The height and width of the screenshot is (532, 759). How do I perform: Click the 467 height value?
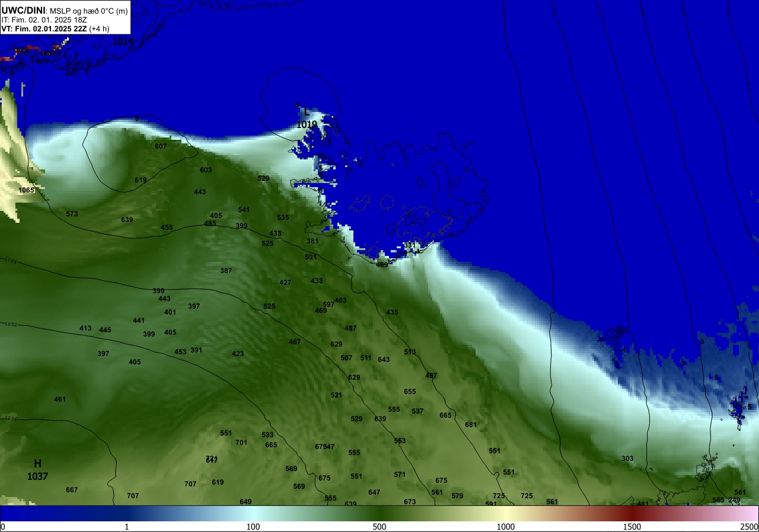tap(295, 342)
